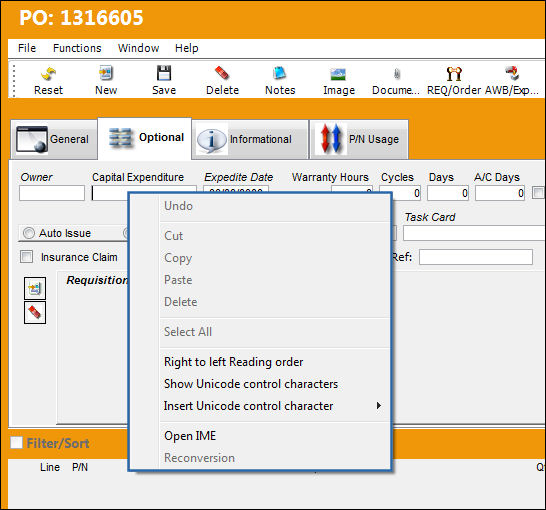Select the Auto Issue radio button

pyautogui.click(x=29, y=233)
